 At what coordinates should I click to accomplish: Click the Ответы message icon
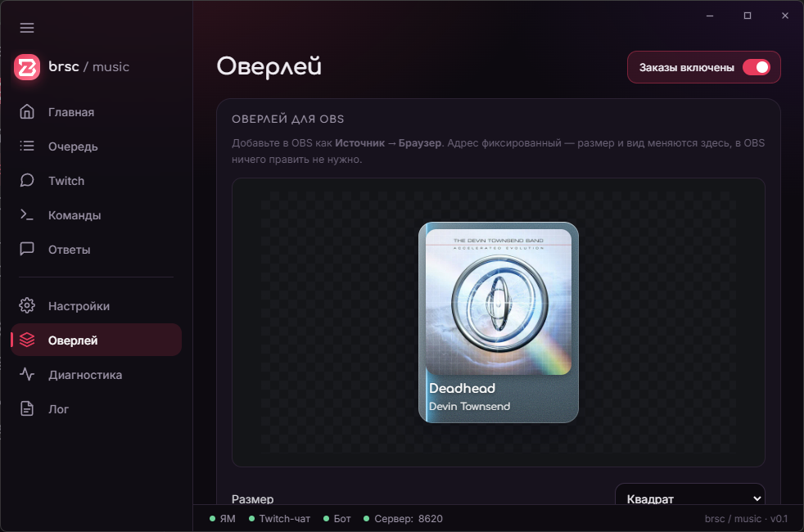click(x=27, y=249)
